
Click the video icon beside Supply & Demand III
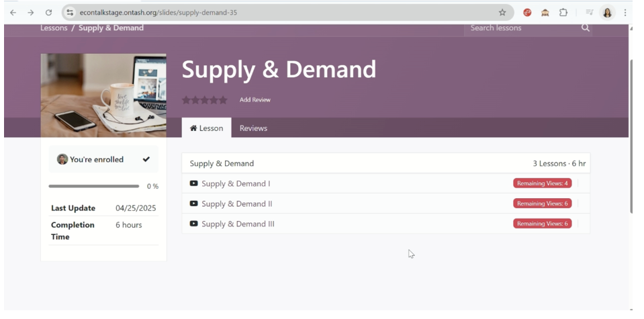[194, 224]
